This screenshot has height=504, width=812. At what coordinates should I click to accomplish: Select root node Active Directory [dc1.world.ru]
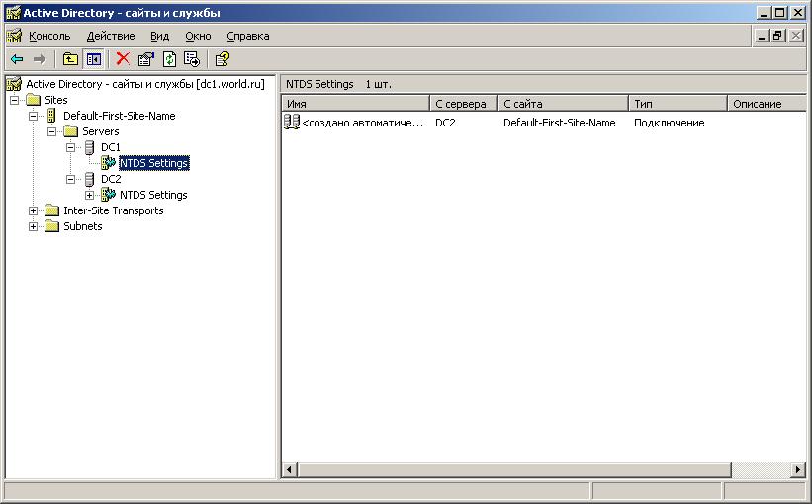point(145,84)
